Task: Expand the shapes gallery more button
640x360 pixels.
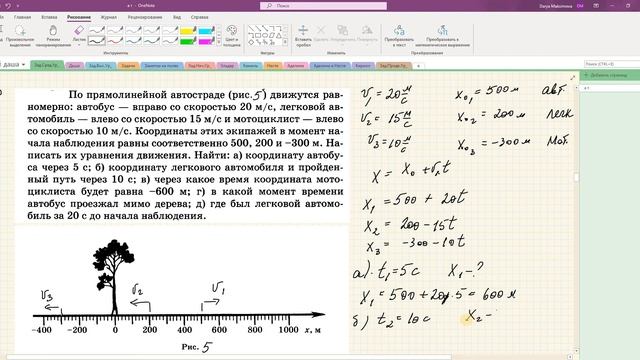Action: pyautogui.click(x=285, y=42)
